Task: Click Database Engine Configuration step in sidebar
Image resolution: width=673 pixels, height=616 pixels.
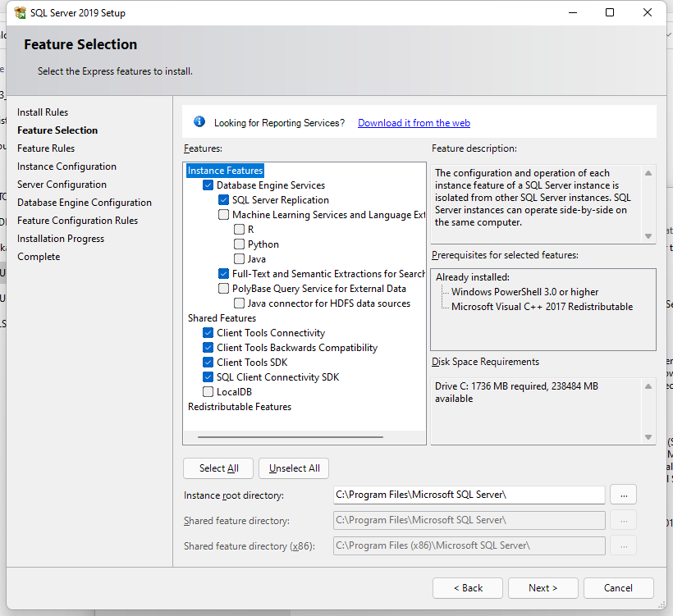Action: pyautogui.click(x=84, y=203)
